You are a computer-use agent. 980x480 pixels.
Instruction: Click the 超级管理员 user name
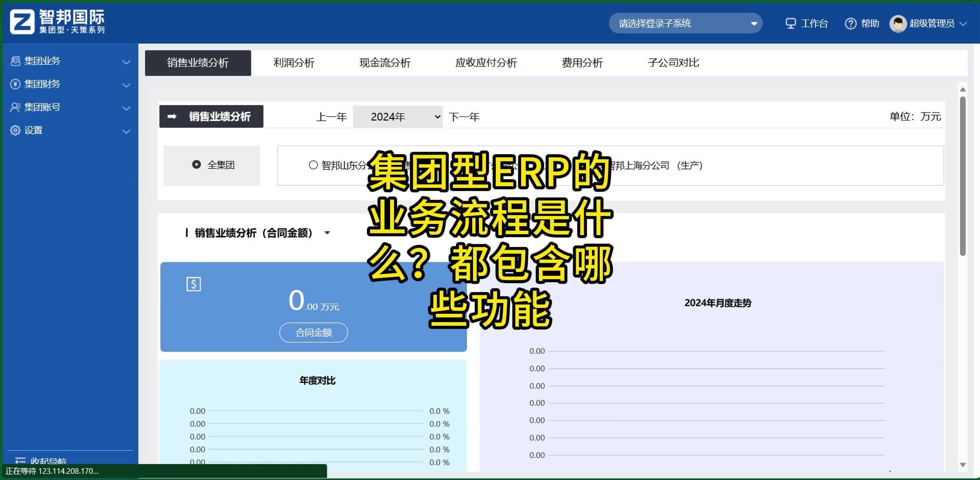[932, 24]
